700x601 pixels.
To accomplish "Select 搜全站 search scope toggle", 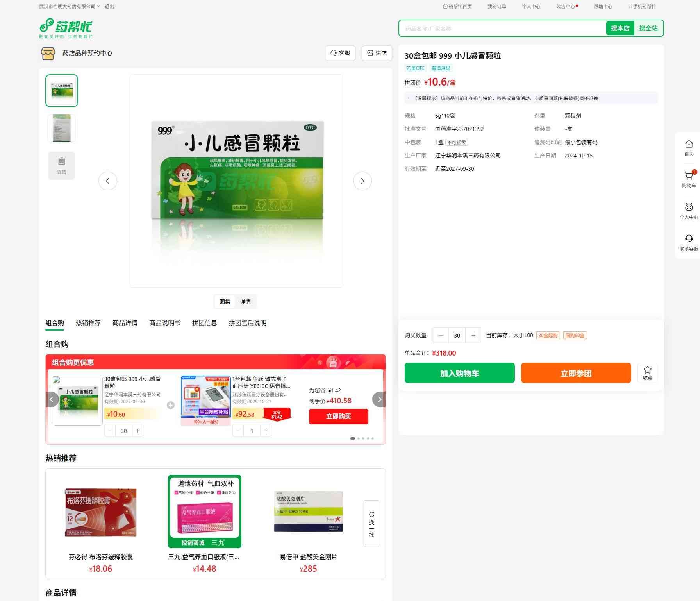I will (648, 28).
